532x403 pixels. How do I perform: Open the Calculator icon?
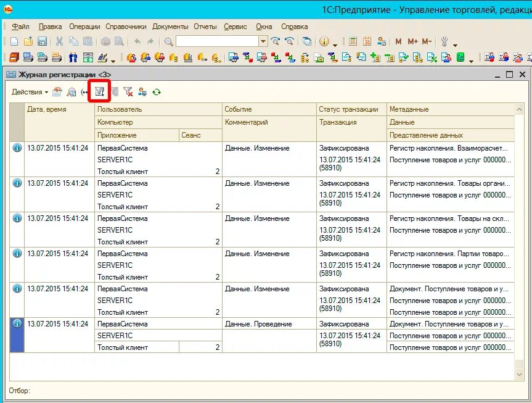[353, 41]
